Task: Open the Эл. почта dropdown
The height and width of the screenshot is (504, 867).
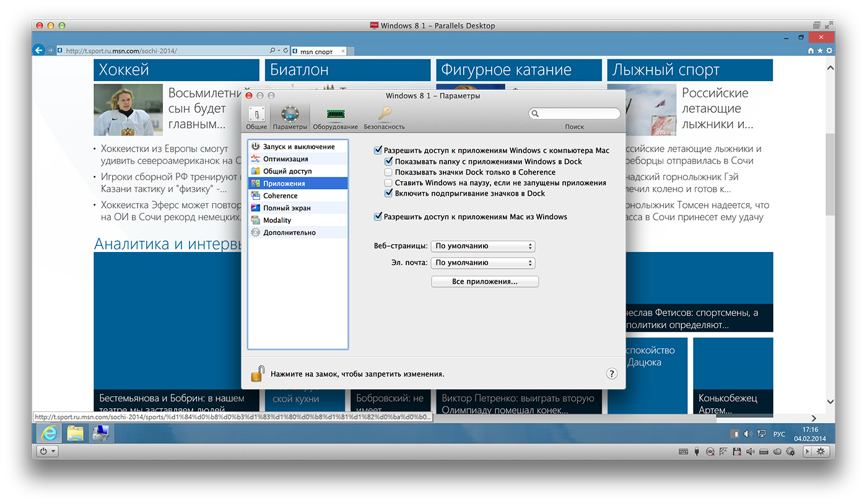Action: [x=482, y=263]
